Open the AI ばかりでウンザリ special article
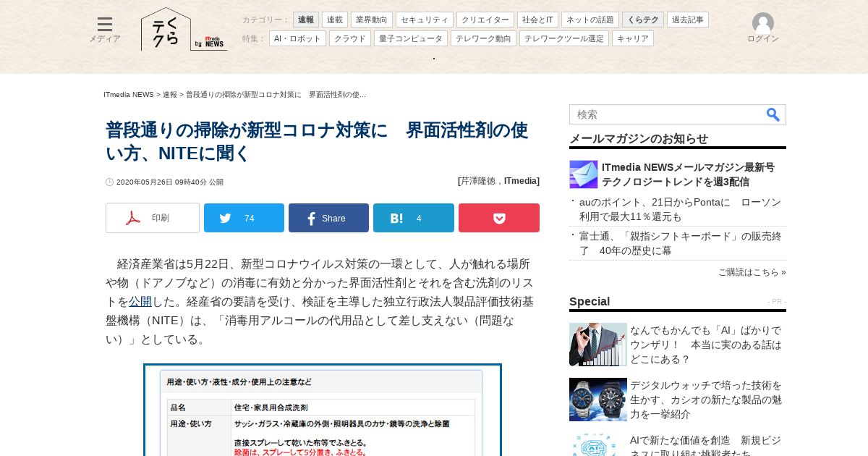The width and height of the screenshot is (868, 456). (705, 345)
